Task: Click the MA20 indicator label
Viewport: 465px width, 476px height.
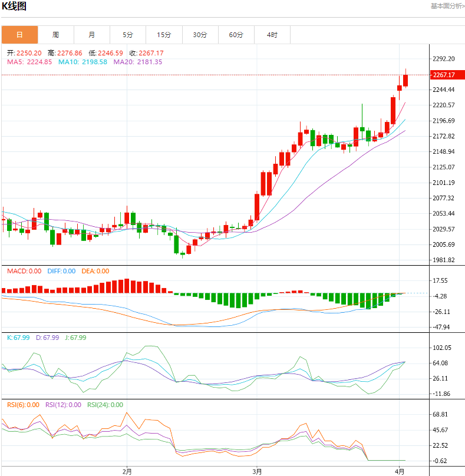Action: [137, 62]
